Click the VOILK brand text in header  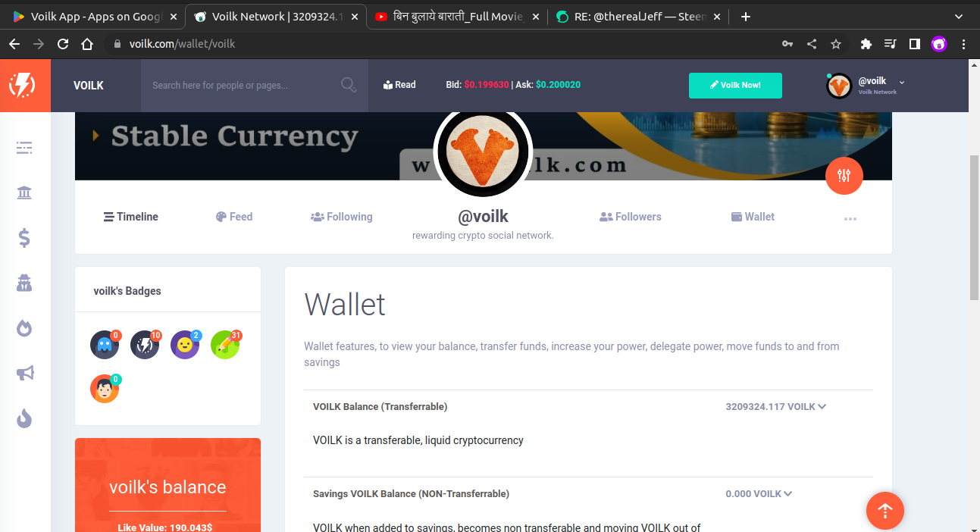pos(89,85)
